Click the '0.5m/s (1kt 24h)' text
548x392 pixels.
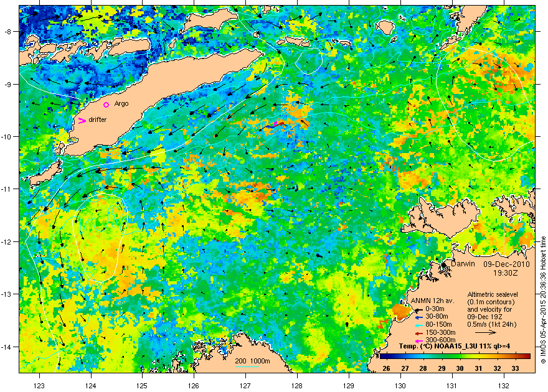pyautogui.click(x=492, y=324)
